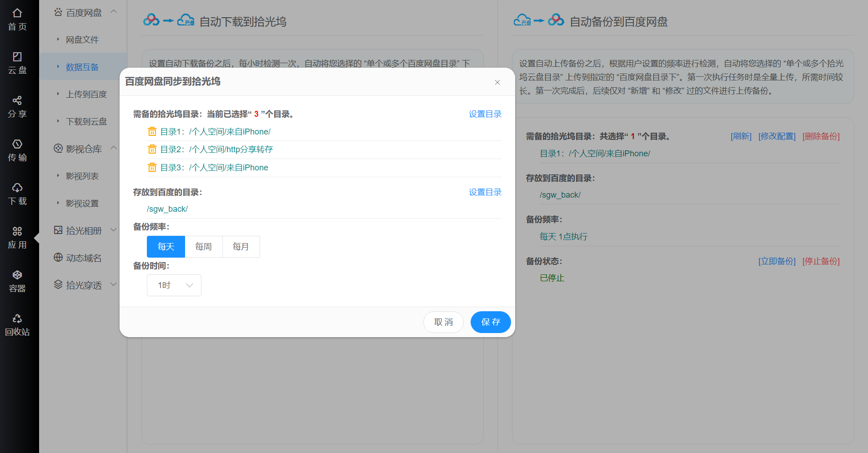This screenshot has height=453, width=868.
Task: Click the Baidu logo in 自动备份到百度网盘 header
Action: click(556, 20)
